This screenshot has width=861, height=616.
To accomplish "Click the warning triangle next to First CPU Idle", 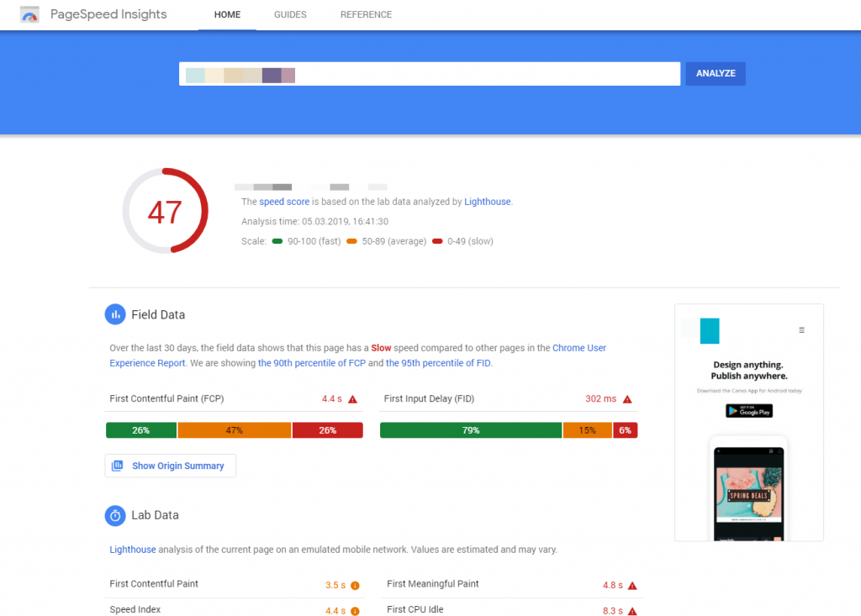I will coord(633,609).
